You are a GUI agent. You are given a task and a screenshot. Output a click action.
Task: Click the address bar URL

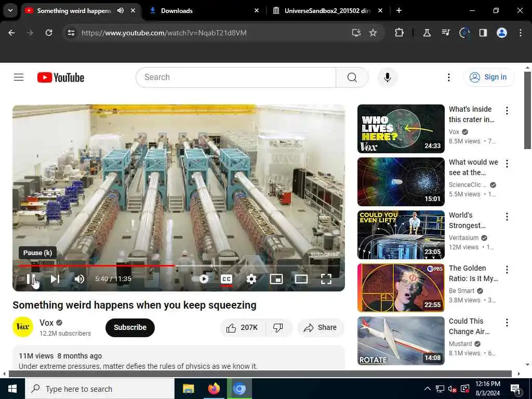click(x=164, y=33)
